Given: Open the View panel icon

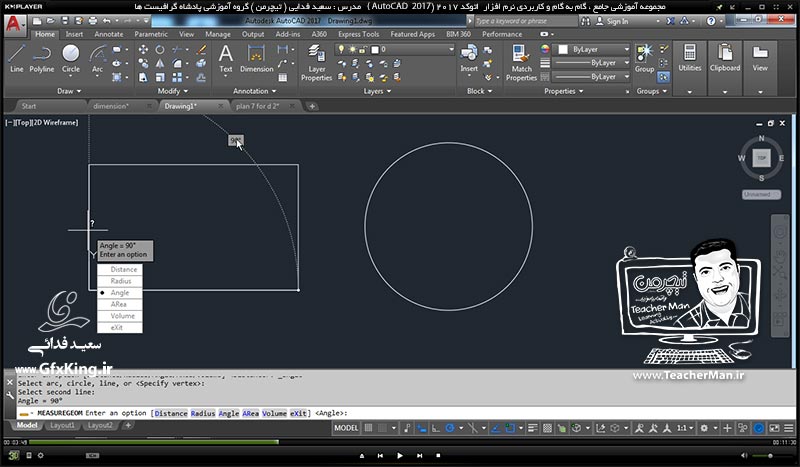Looking at the screenshot, I should click(x=760, y=58).
